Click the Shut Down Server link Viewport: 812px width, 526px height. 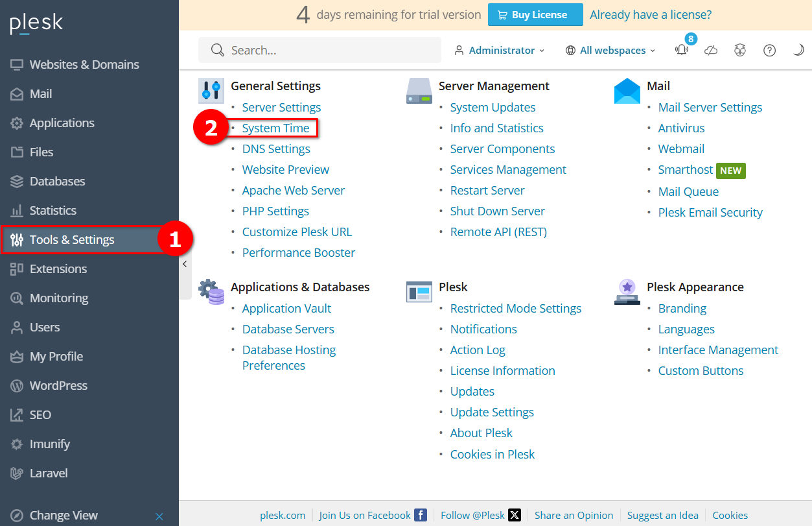click(498, 211)
